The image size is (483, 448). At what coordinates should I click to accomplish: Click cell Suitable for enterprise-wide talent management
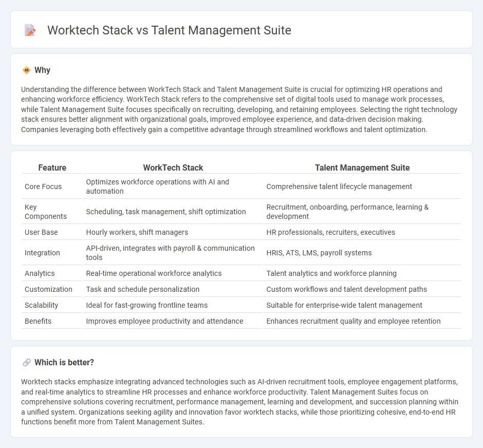point(362,305)
